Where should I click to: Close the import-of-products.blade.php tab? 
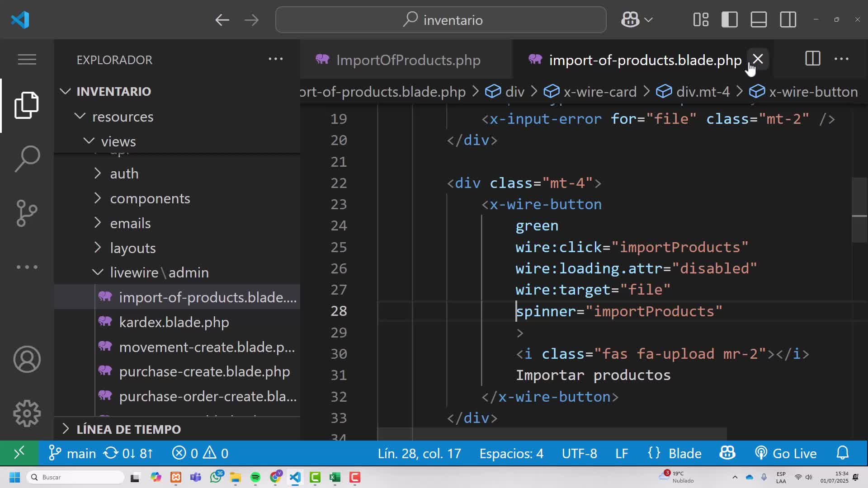pyautogui.click(x=758, y=59)
